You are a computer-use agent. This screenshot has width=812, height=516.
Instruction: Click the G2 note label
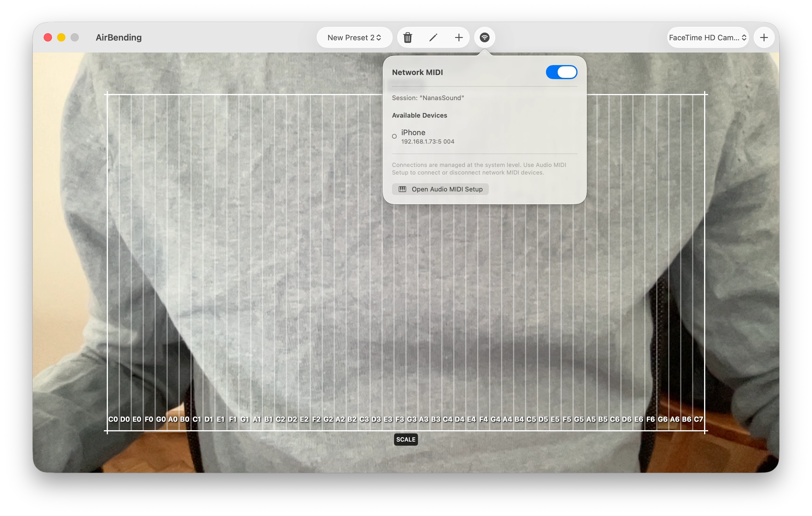click(328, 419)
